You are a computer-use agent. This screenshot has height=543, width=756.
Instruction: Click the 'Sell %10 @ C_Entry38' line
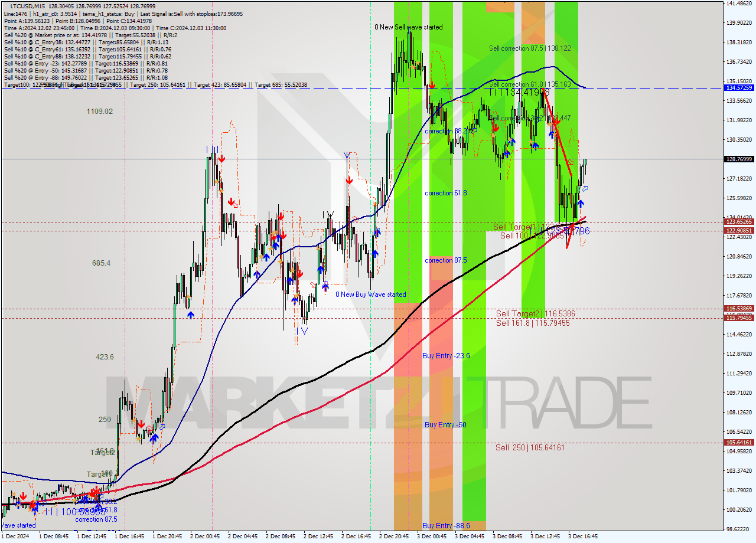tap(86, 42)
